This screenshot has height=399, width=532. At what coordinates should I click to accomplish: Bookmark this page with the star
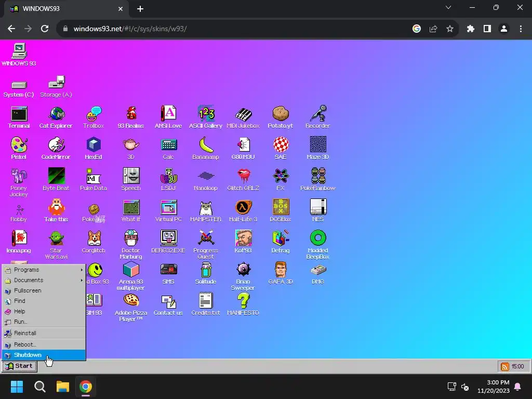450,29
